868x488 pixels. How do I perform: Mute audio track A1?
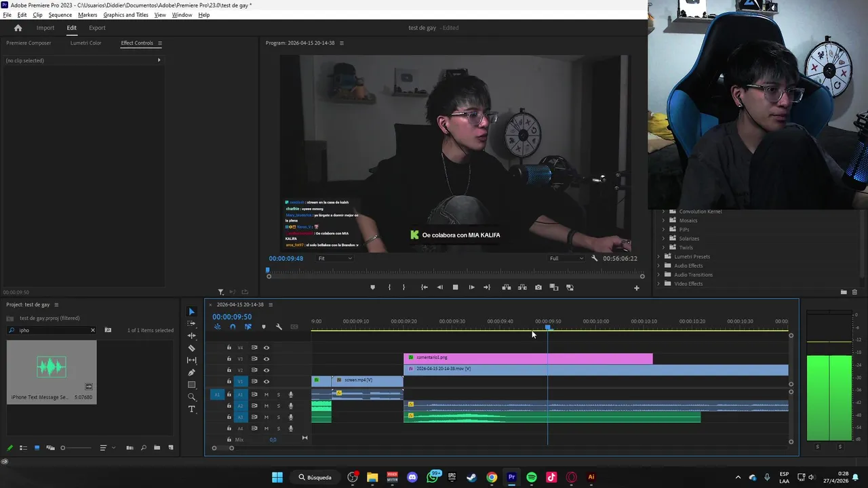(267, 394)
